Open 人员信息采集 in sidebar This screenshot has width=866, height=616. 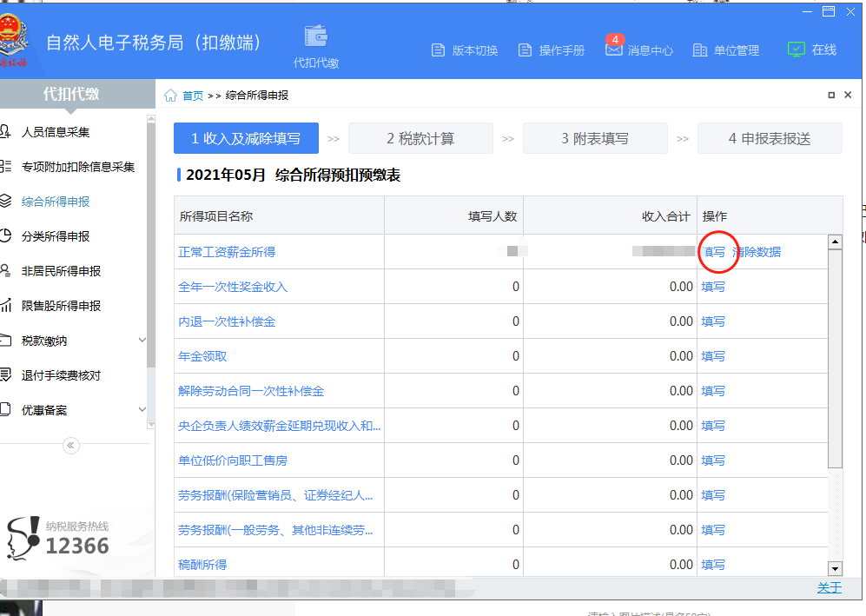tap(56, 132)
